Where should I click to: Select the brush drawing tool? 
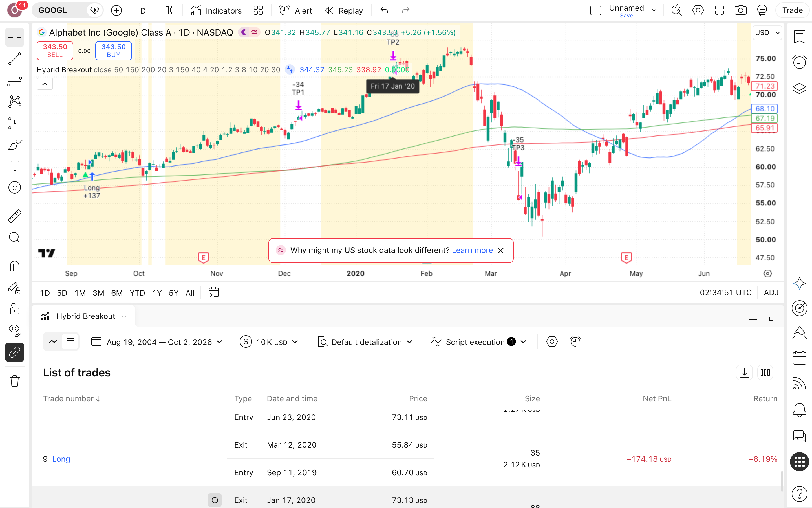click(14, 145)
